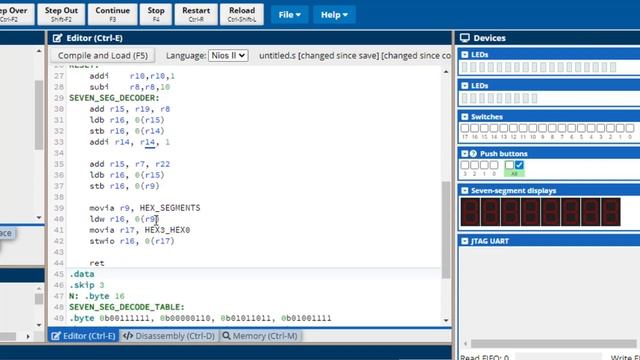Toggle push button 0

(494, 165)
